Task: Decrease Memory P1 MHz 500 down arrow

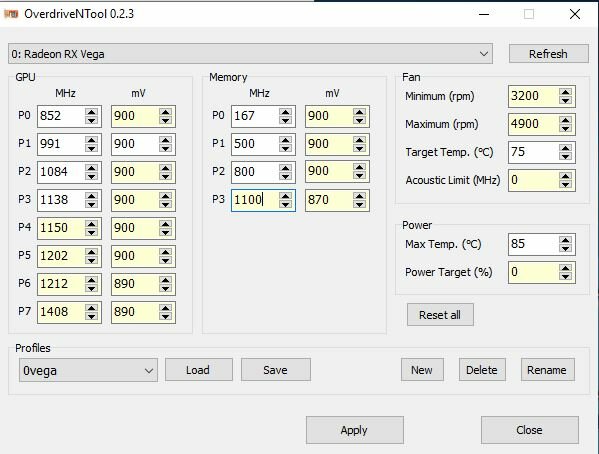Action: pyautogui.click(x=285, y=149)
